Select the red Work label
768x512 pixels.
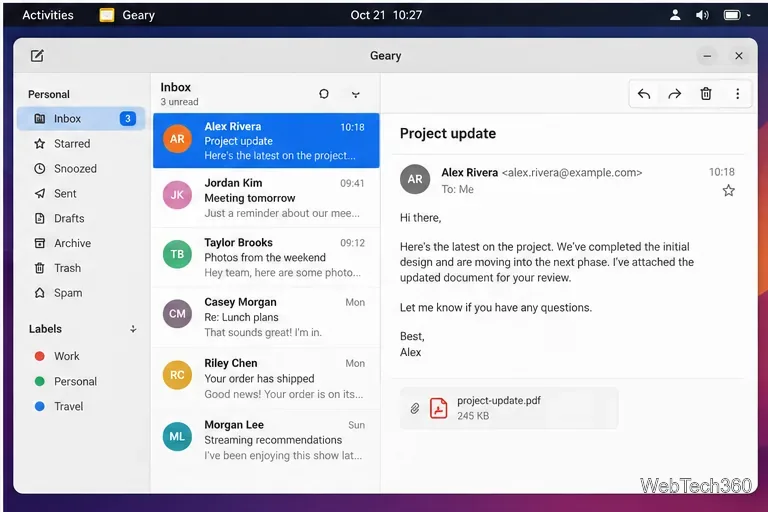coord(81,356)
